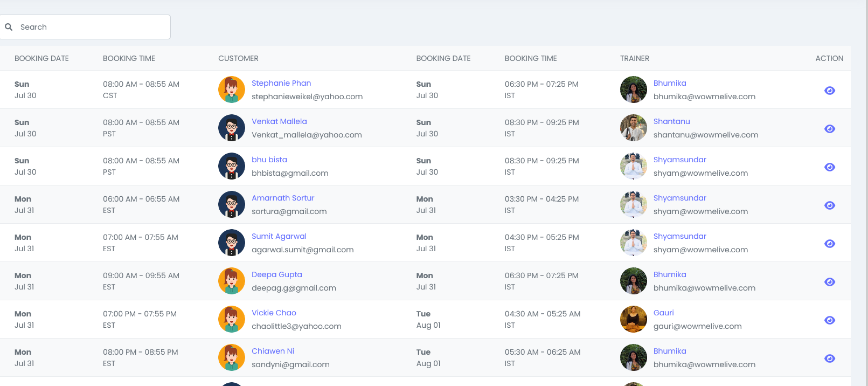View Sumit Agarwal's booking via eye icon
Viewport: 868px width, 386px height.
point(829,244)
